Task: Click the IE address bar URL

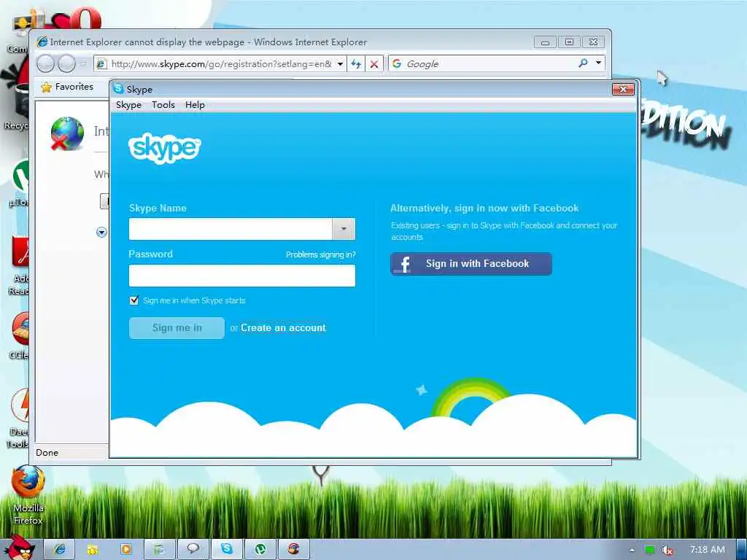Action: [221, 64]
